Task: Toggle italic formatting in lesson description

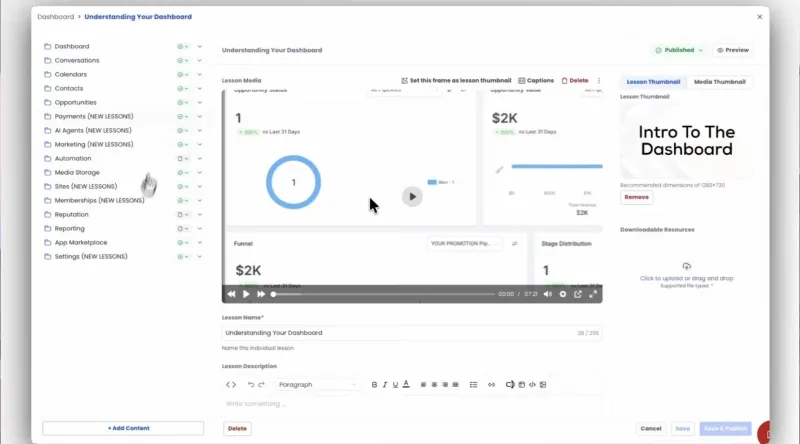Action: pyautogui.click(x=385, y=385)
